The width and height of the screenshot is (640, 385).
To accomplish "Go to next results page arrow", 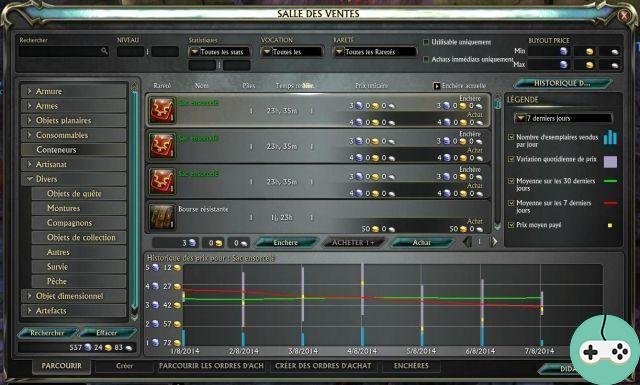I will pos(494,242).
